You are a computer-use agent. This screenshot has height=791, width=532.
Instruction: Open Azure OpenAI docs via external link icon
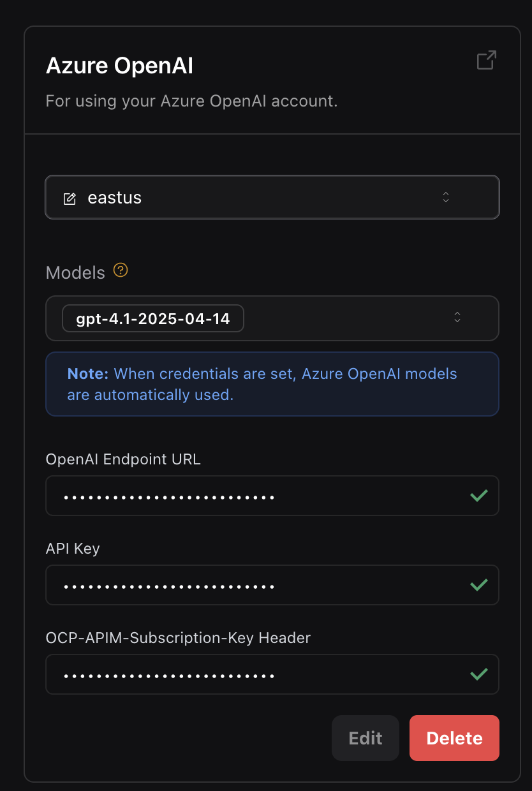coord(485,60)
